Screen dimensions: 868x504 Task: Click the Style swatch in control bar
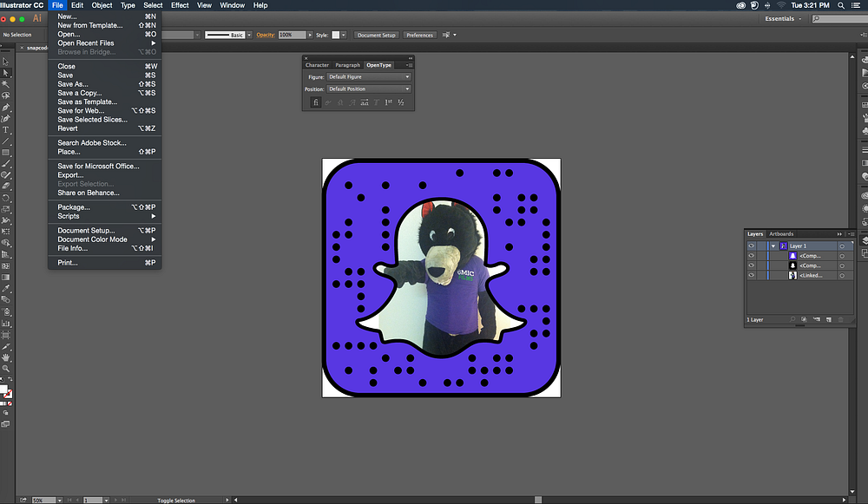(x=335, y=35)
